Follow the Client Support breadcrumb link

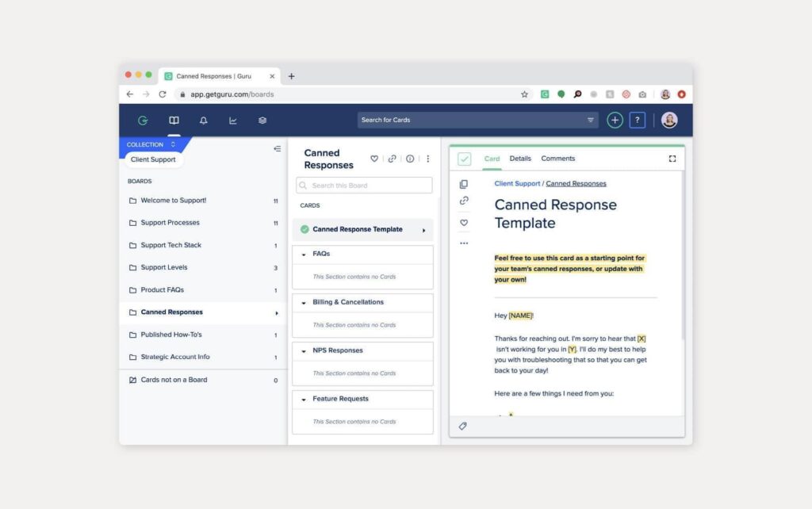click(517, 183)
